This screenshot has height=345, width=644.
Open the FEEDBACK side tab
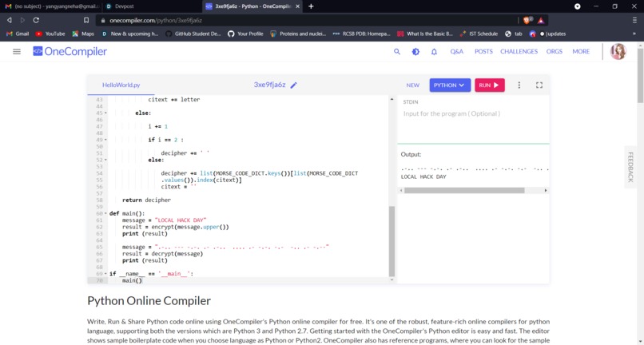coord(630,167)
